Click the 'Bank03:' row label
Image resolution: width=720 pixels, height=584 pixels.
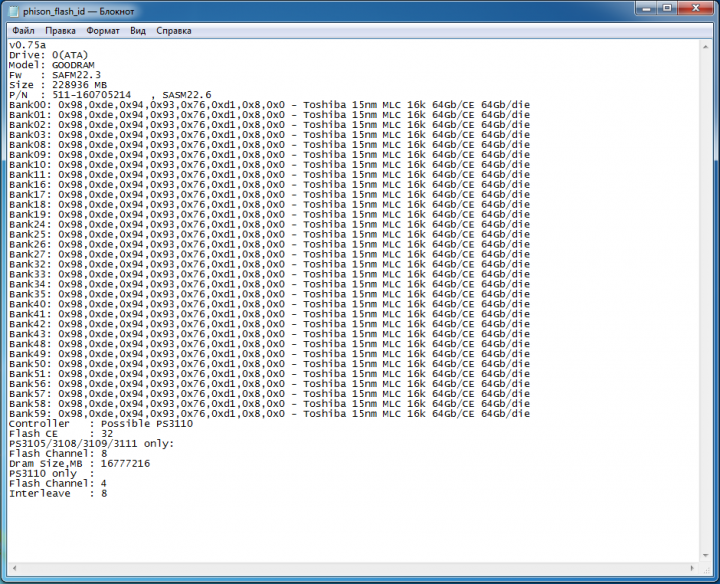click(x=30, y=135)
